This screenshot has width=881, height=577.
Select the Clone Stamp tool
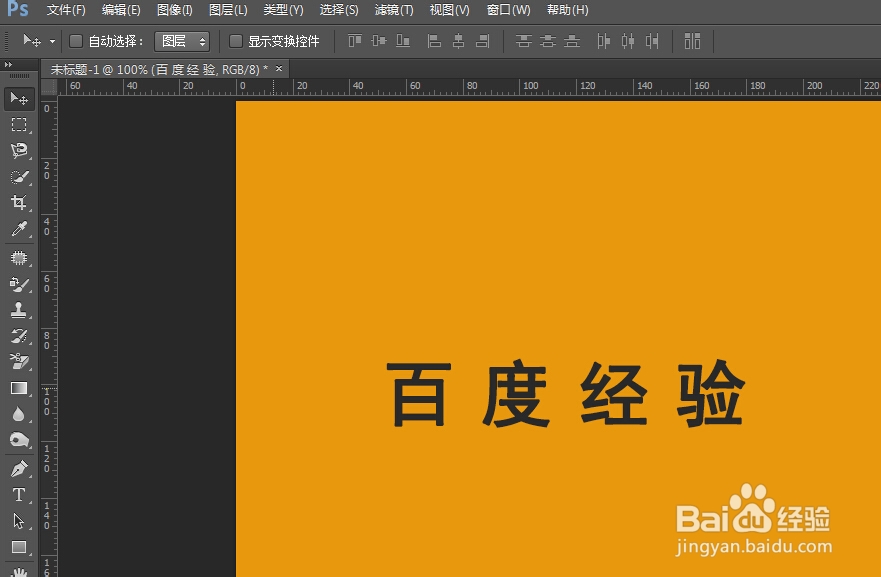pos(19,310)
